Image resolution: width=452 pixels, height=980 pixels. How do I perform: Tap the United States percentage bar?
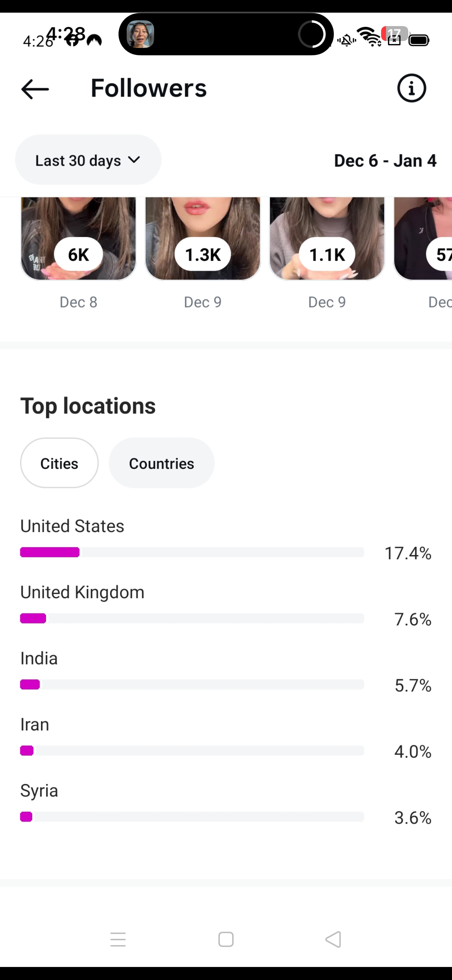(192, 552)
